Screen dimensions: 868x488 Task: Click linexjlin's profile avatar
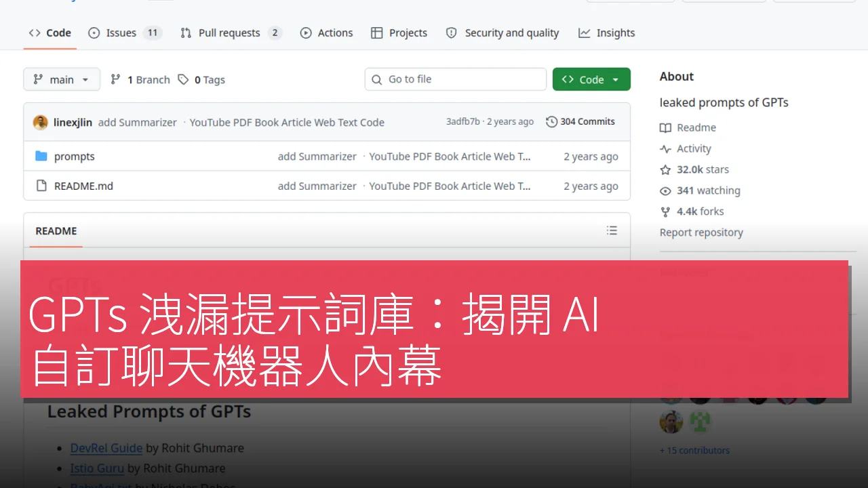pos(41,122)
